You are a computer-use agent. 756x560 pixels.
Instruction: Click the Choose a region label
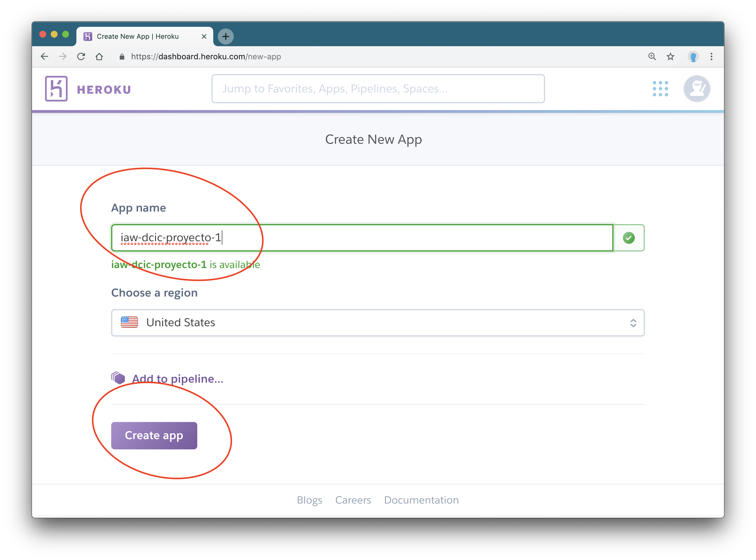[x=154, y=293]
